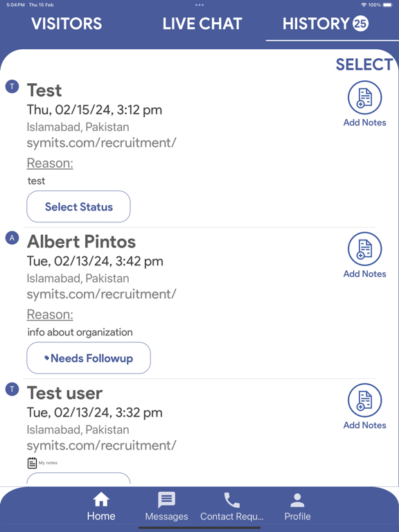Viewport: 399px width, 532px height.
Task: Open the HISTORY tab
Action: tap(326, 24)
